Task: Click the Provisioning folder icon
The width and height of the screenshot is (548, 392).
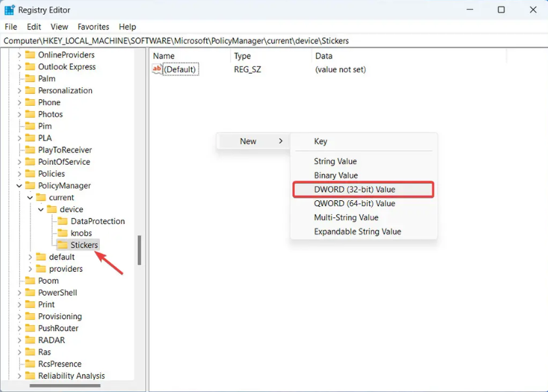Action: tap(30, 316)
